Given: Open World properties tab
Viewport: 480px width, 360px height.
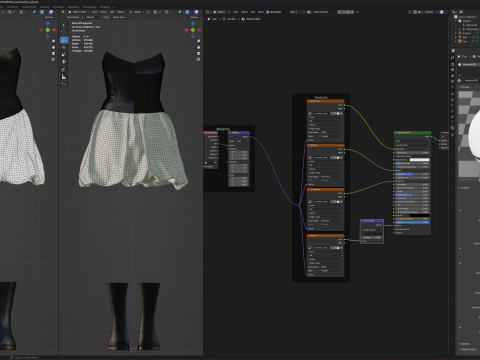Looking at the screenshot, I should point(452,87).
